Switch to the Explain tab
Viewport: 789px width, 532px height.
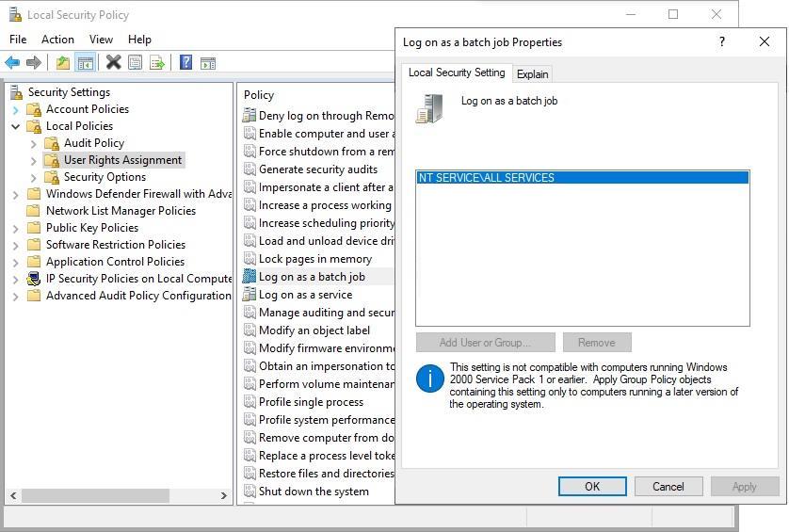pos(532,74)
